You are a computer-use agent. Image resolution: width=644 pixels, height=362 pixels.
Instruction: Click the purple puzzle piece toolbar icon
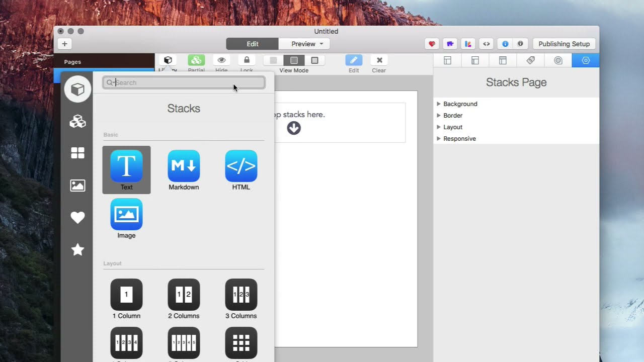(450, 44)
